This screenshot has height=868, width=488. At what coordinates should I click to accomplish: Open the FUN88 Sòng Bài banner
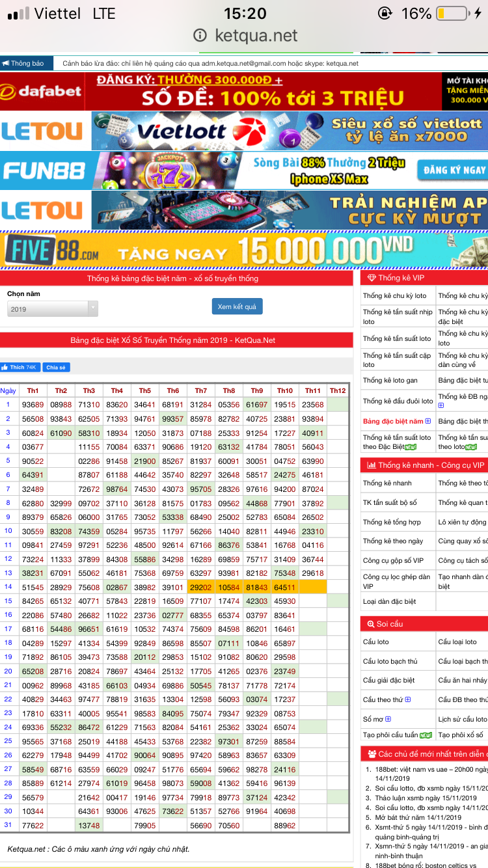tap(244, 170)
